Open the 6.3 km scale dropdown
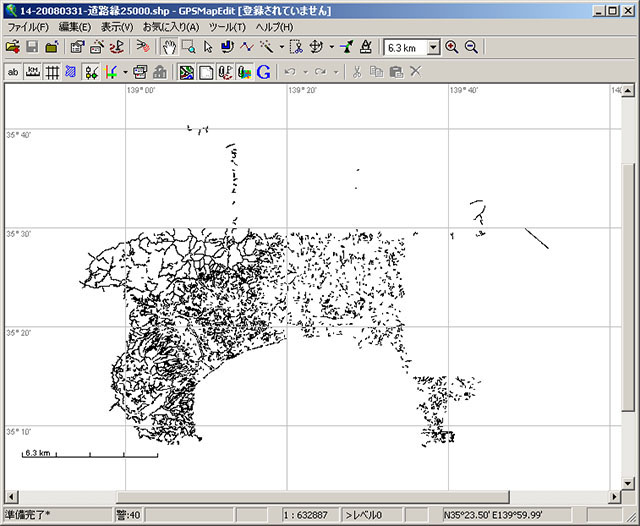The image size is (640, 526). [433, 47]
